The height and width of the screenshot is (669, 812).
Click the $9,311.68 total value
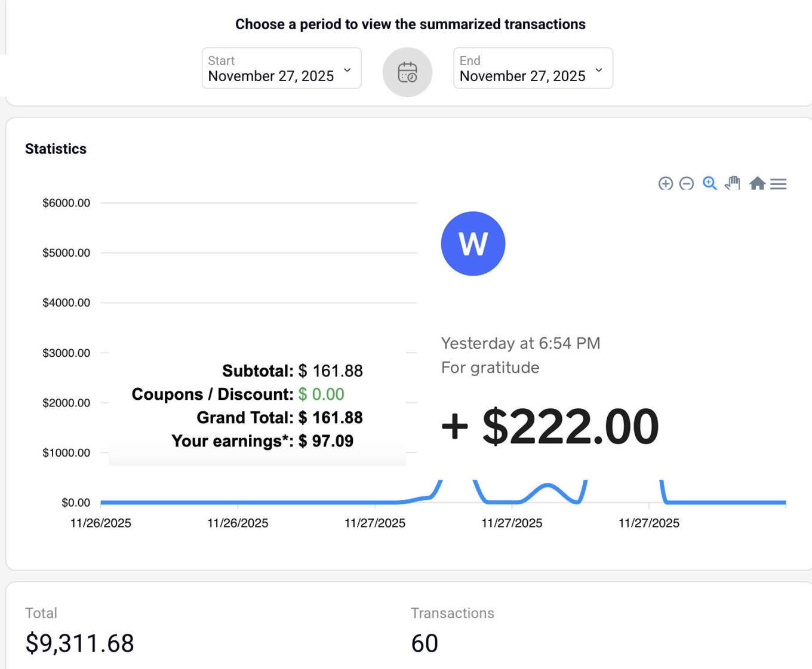pos(79,643)
